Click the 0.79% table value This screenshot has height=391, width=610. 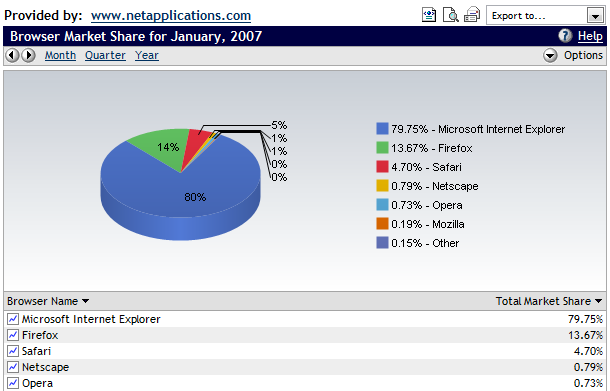click(588, 367)
